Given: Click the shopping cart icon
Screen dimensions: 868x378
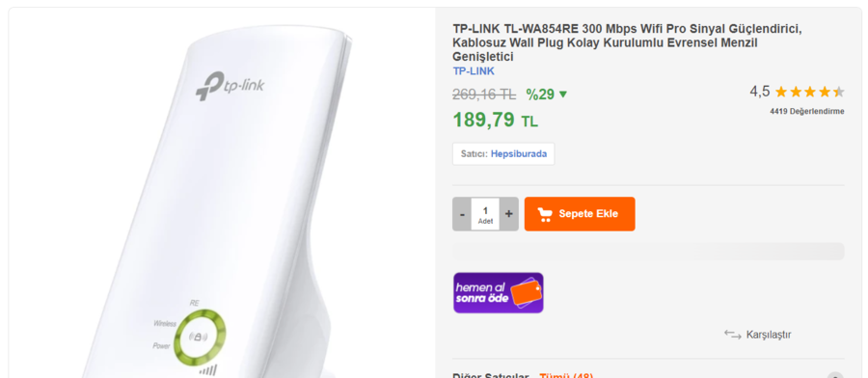Looking at the screenshot, I should pos(545,215).
